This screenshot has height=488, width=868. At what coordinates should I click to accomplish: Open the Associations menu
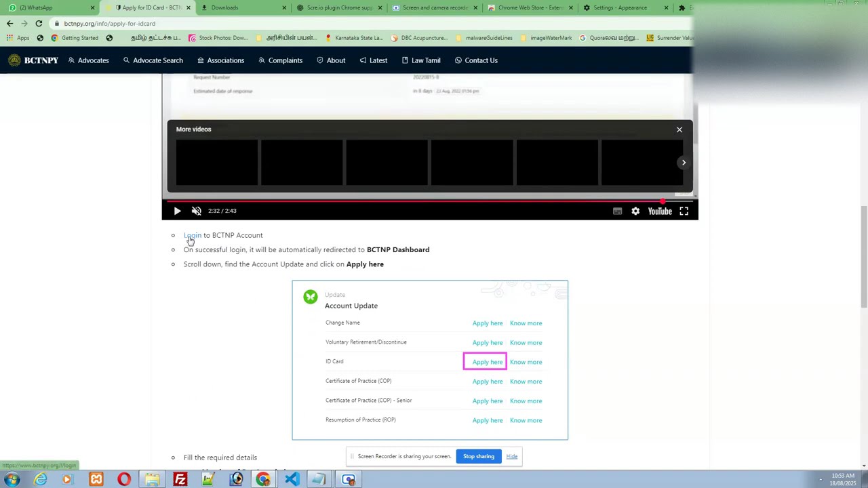point(220,60)
